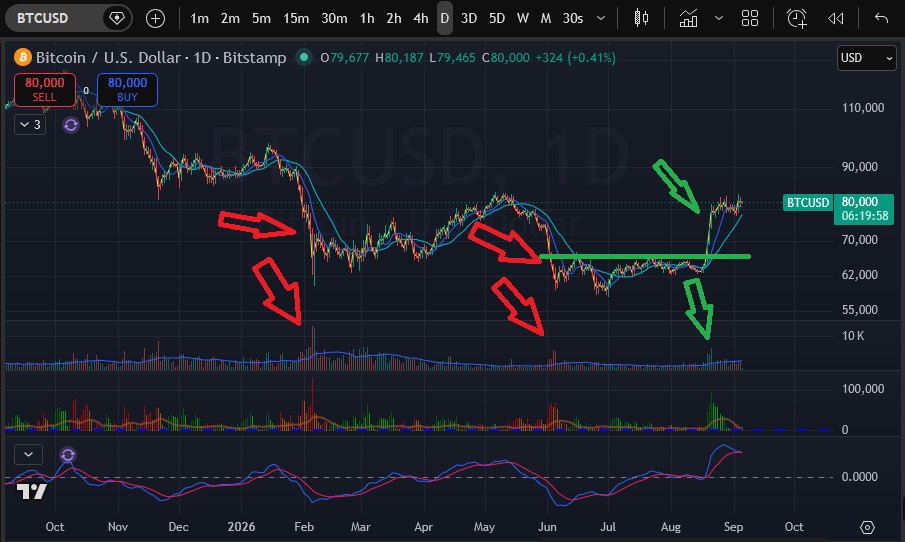The width and height of the screenshot is (905, 542).
Task: Click the 70,000 price axis label
Action: pyautogui.click(x=859, y=240)
